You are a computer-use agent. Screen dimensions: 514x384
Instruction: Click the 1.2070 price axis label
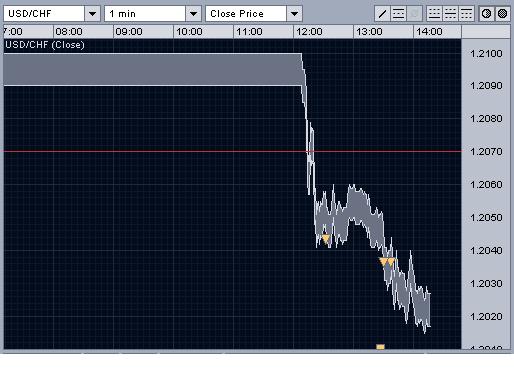(x=486, y=152)
